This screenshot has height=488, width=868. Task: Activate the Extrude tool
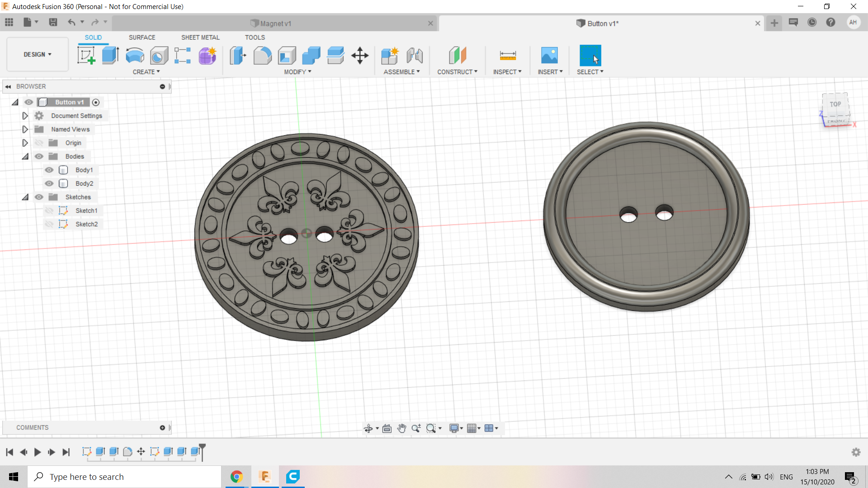coord(110,55)
